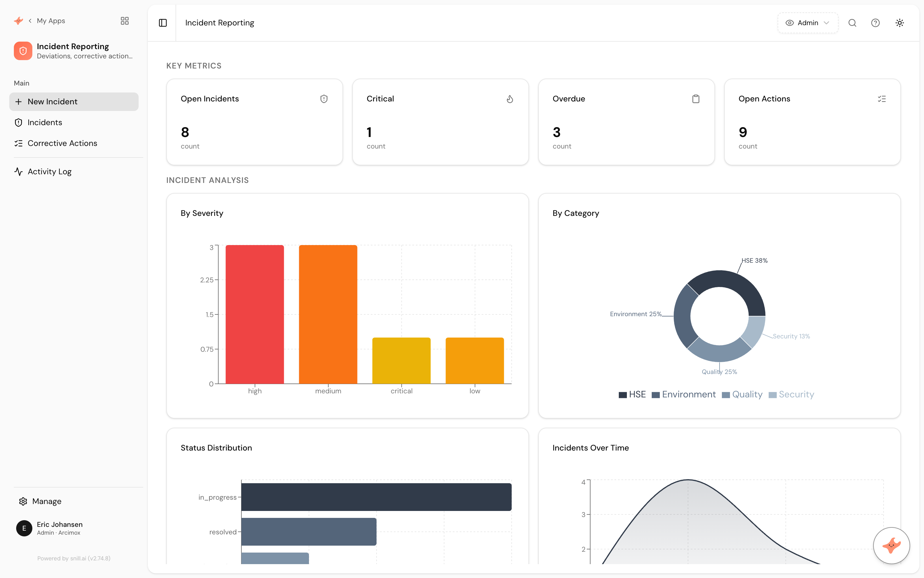
Task: Click the yellow critical severity bar
Action: pos(401,360)
